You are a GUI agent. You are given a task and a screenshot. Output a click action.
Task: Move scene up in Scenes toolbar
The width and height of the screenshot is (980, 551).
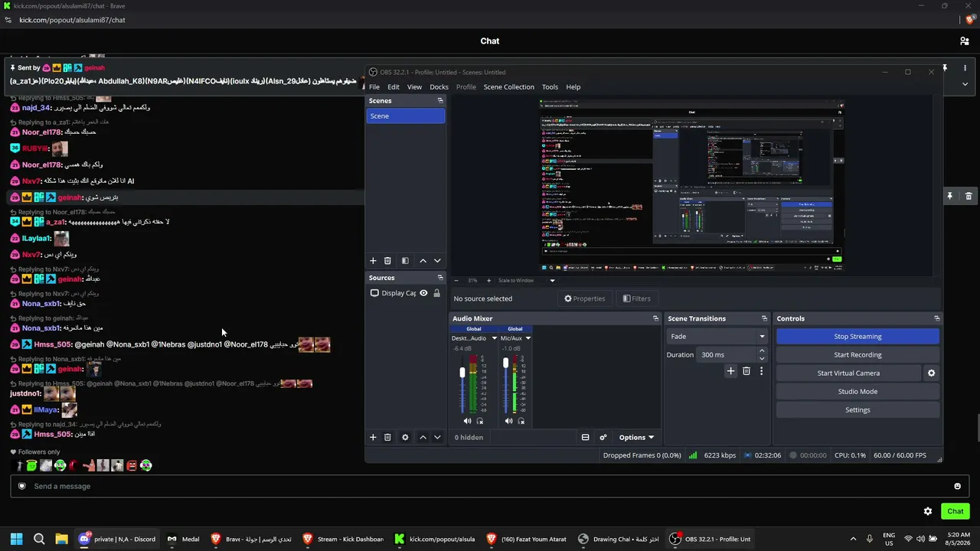(x=423, y=261)
